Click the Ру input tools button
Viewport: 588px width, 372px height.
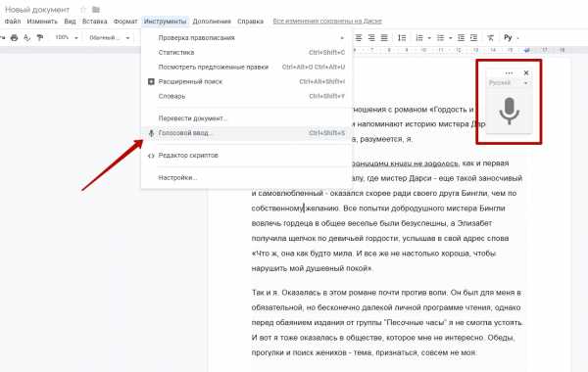coord(508,37)
